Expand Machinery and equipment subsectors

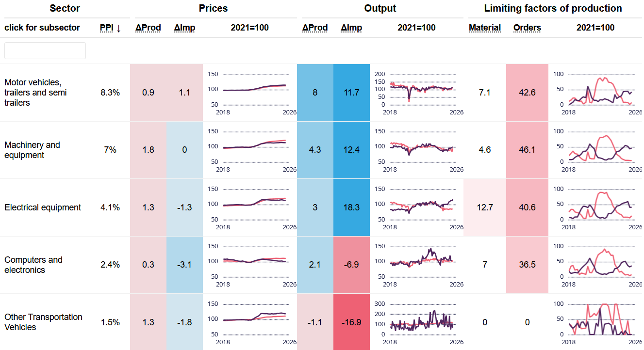[x=32, y=150]
